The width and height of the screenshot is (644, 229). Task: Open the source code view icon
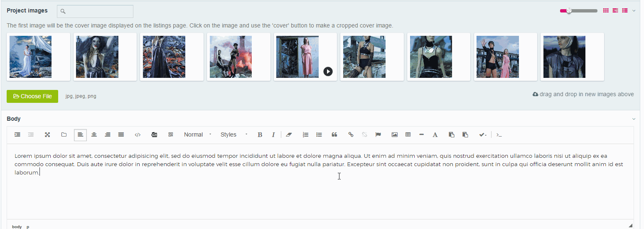(x=138, y=135)
